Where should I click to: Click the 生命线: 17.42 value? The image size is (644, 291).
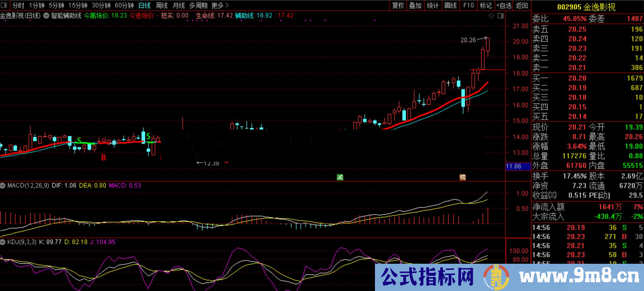pyautogui.click(x=214, y=15)
